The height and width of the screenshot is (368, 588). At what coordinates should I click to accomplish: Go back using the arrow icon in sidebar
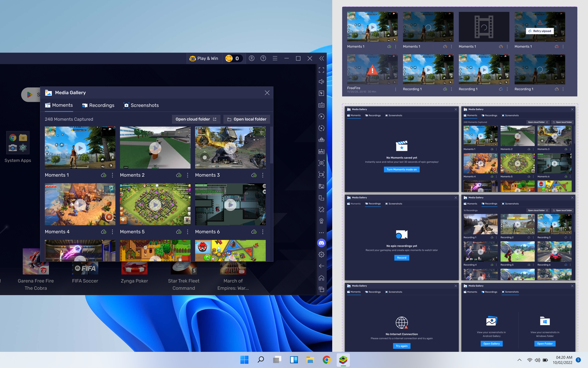point(321,266)
